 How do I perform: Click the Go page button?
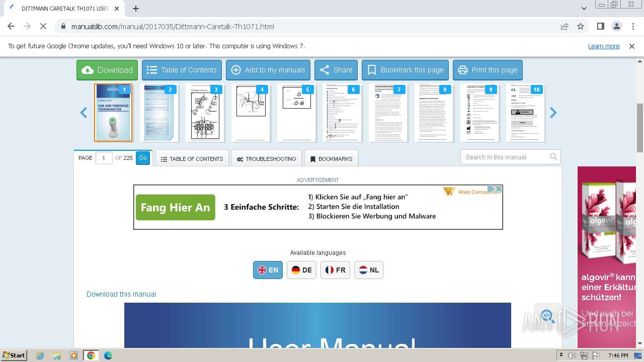coord(143,158)
